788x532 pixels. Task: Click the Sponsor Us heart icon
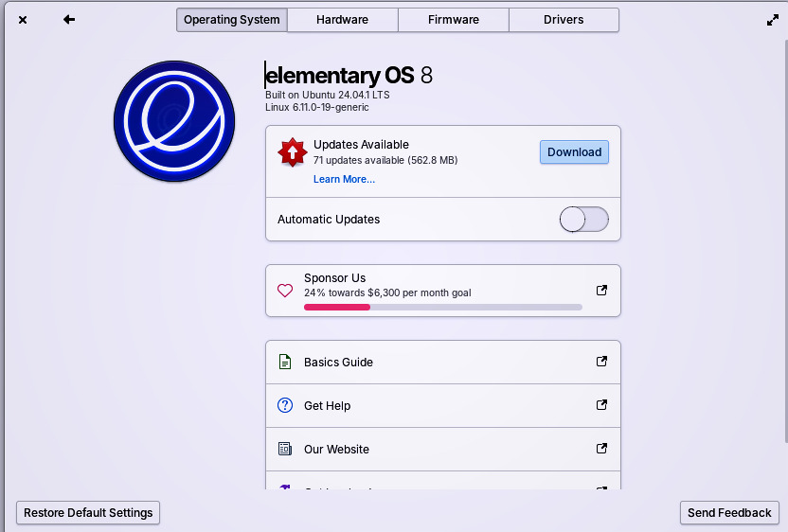(285, 291)
